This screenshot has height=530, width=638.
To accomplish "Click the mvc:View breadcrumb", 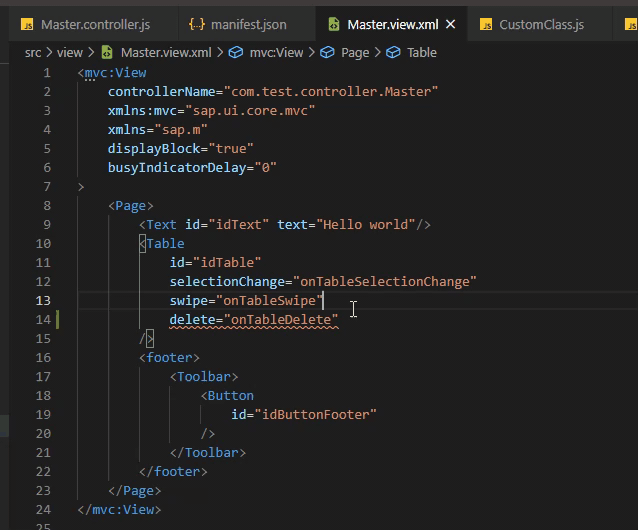I will tap(276, 53).
